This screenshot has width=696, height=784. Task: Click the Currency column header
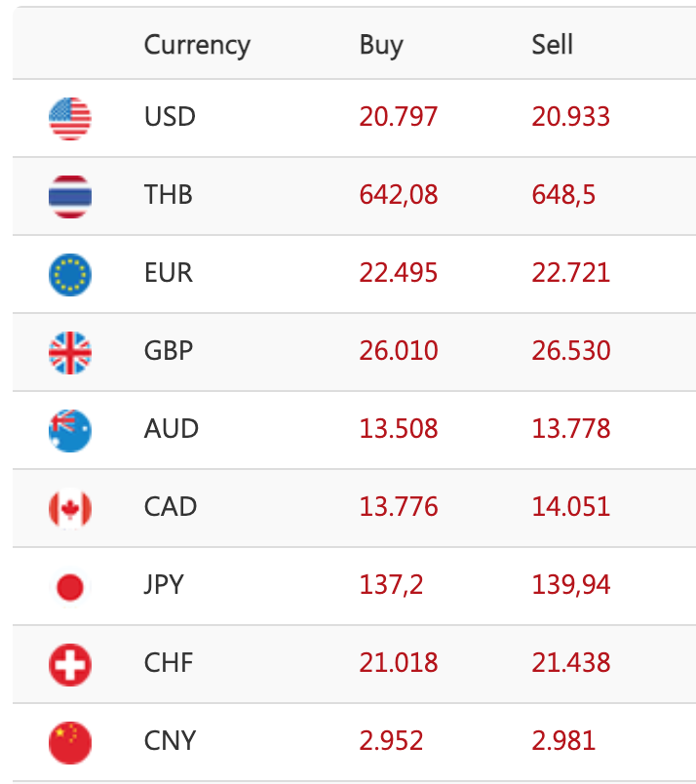tap(197, 46)
